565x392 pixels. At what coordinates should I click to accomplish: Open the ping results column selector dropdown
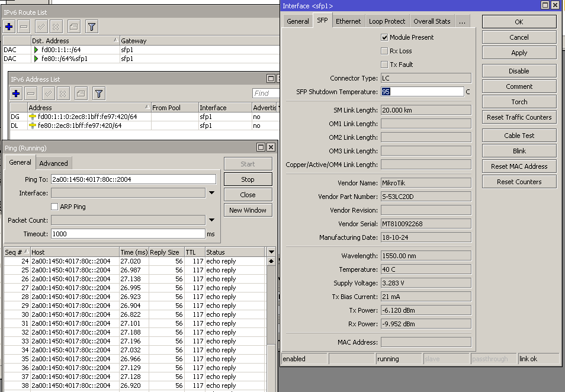pos(271,252)
